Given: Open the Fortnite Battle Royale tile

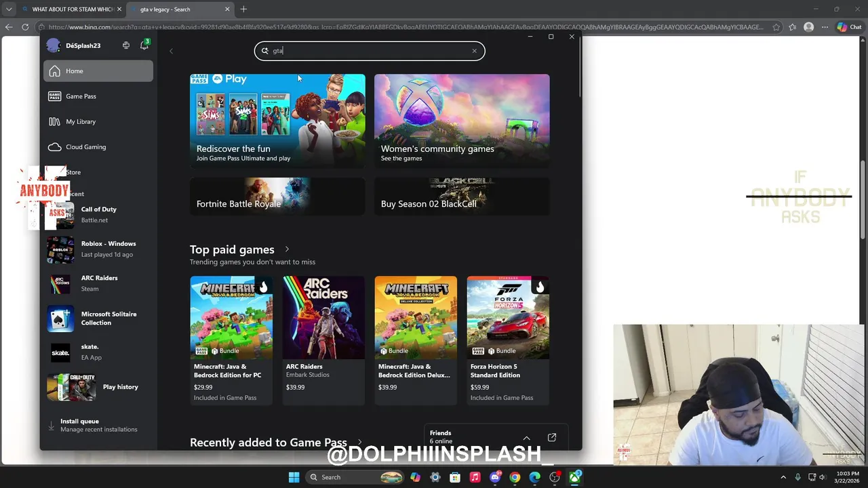Looking at the screenshot, I should [277, 197].
